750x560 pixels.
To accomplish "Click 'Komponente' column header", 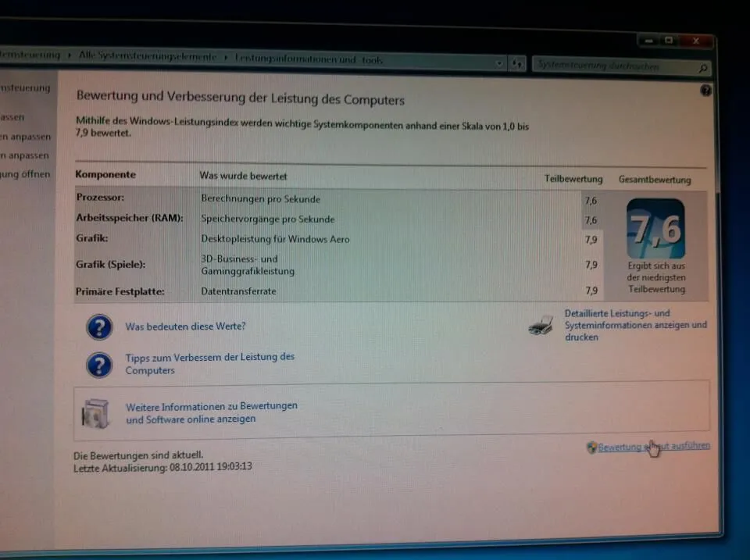I will [x=105, y=174].
